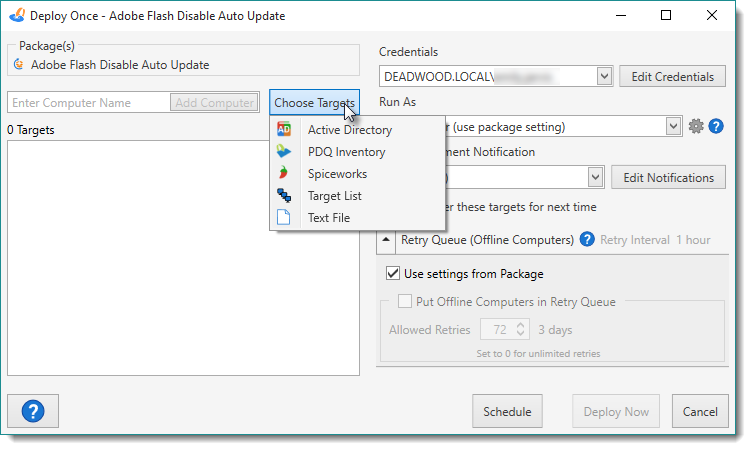
Task: Select PDQ Inventory as the target source
Action: click(x=358, y=152)
